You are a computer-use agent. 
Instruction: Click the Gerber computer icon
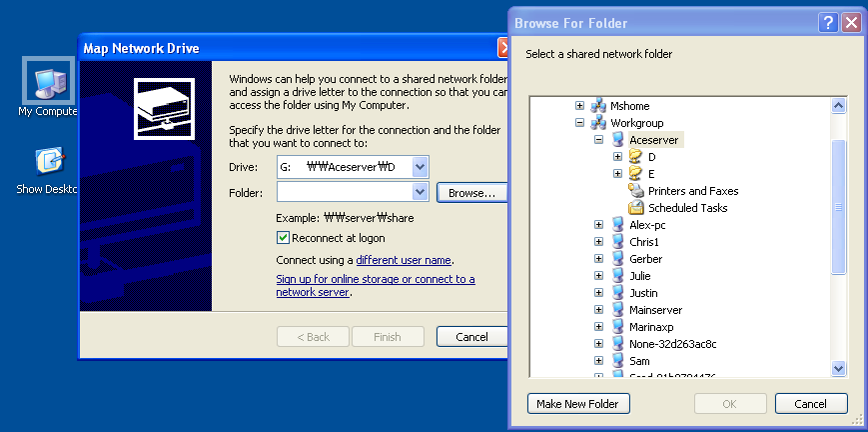617,259
